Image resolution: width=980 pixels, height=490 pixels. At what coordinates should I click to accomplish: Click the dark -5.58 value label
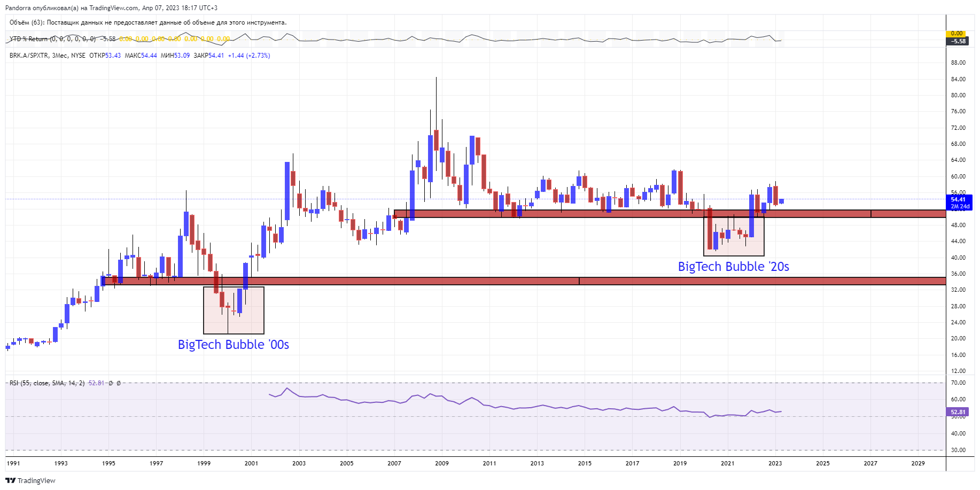(x=958, y=41)
